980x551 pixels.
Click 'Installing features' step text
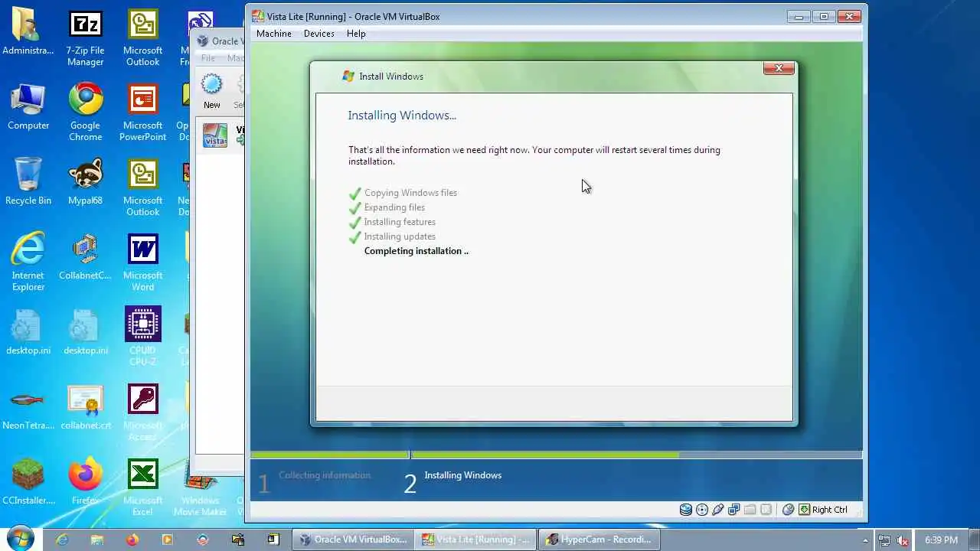click(400, 222)
